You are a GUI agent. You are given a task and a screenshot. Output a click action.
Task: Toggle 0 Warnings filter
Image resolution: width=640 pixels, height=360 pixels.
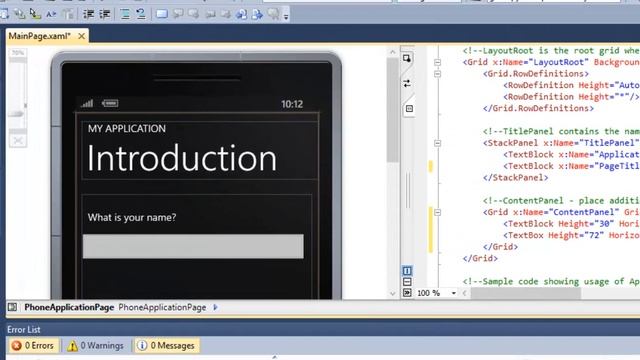(x=96, y=346)
